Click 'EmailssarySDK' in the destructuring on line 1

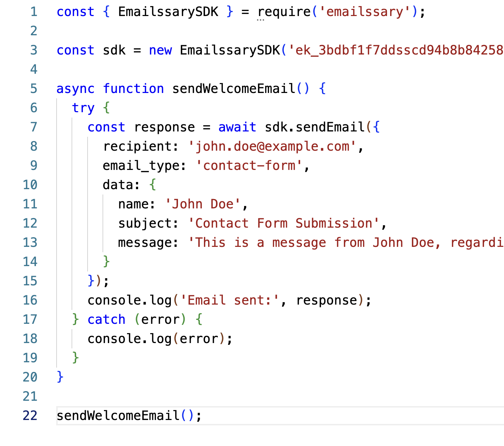pos(168,12)
